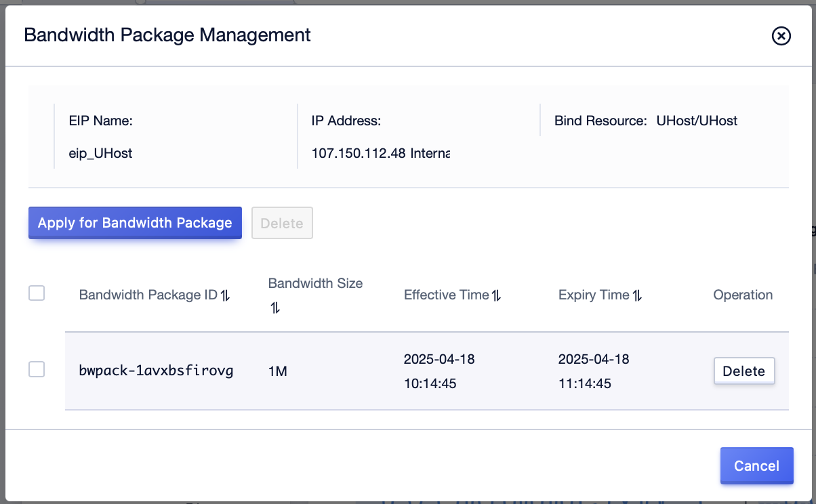Delete the bwpack-1avxbsfirovg package from its row
816x504 pixels.
coord(743,371)
